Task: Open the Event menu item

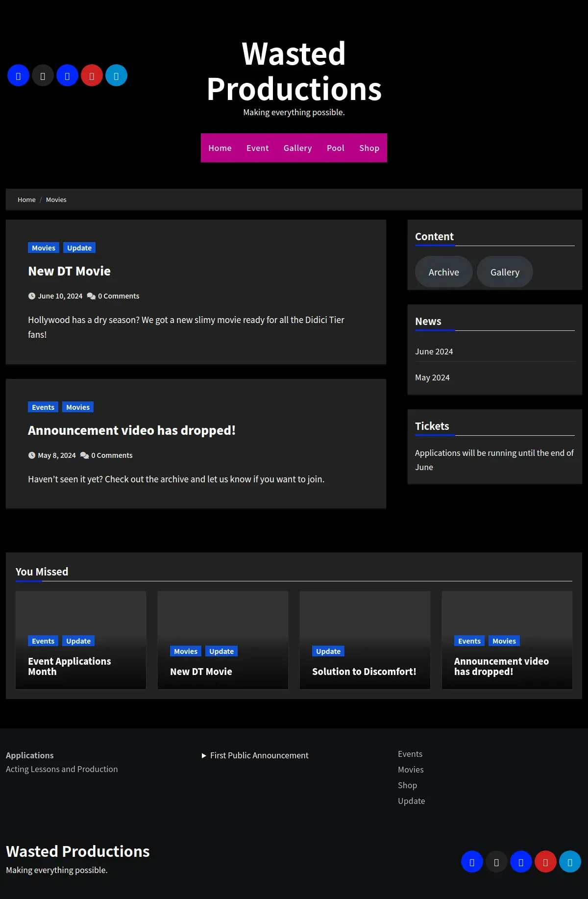Action: click(x=258, y=148)
